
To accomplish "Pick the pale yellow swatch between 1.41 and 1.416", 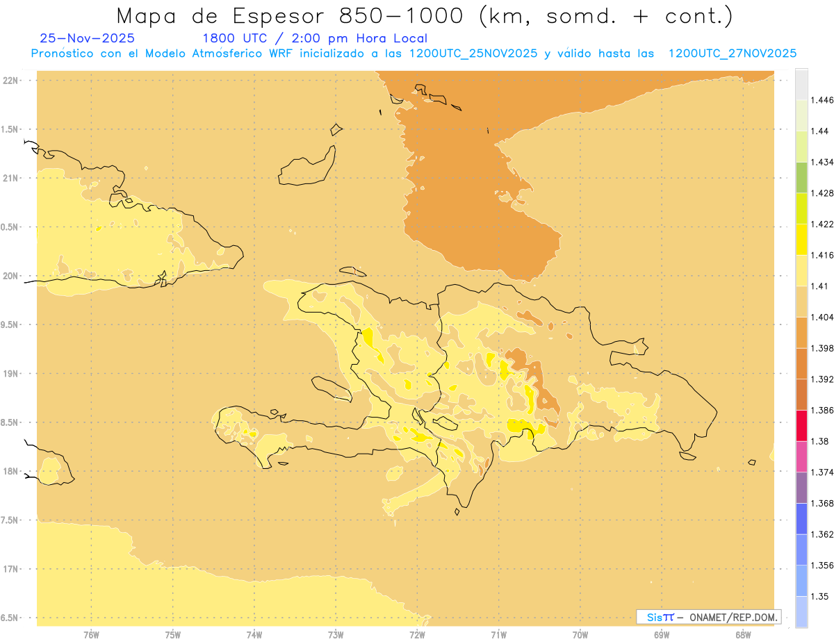I will (x=801, y=270).
